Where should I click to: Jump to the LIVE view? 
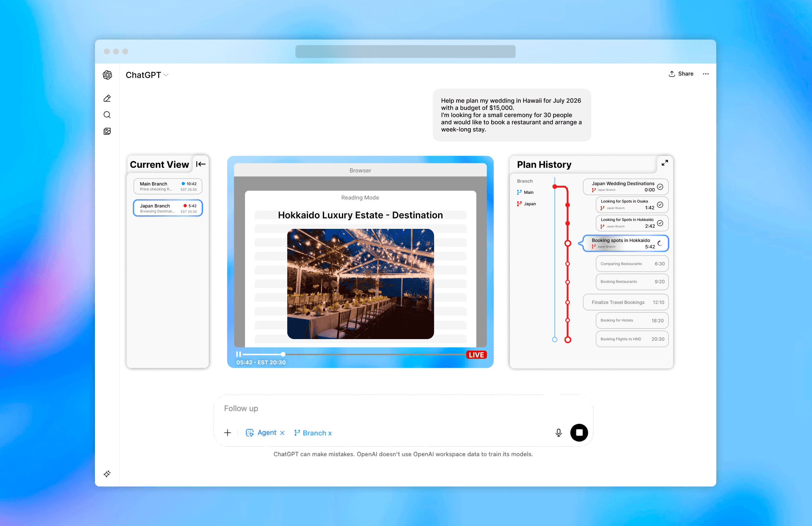click(476, 355)
